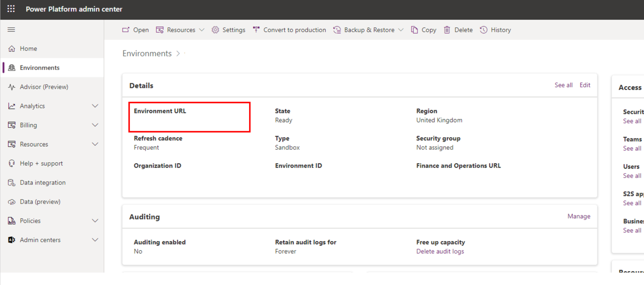644x285 pixels.
Task: Open the app launcher waffle icon
Action: click(x=11, y=9)
